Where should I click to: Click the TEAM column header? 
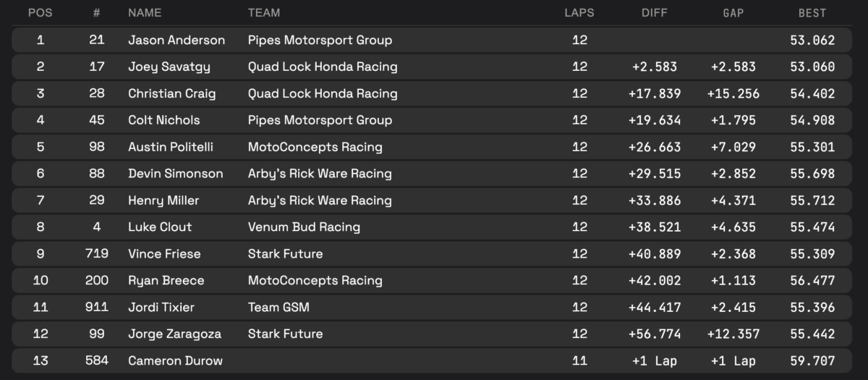[x=263, y=13]
